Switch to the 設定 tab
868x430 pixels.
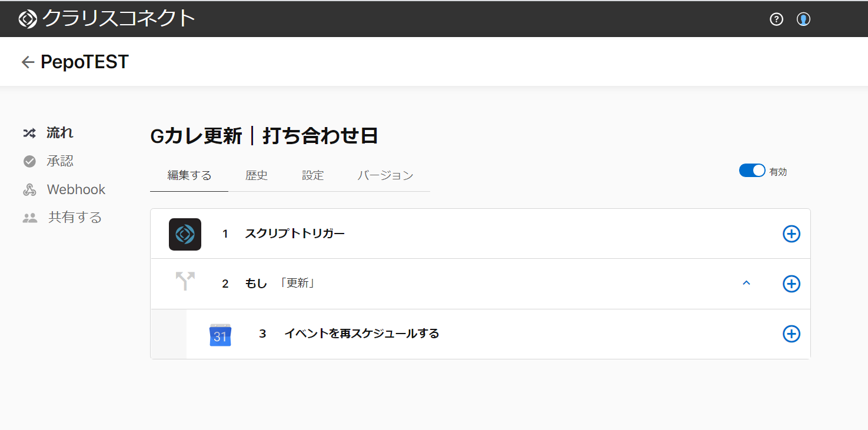click(313, 175)
